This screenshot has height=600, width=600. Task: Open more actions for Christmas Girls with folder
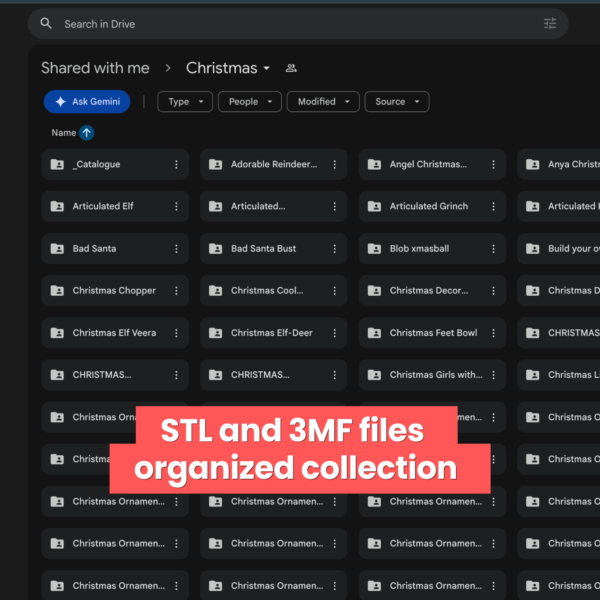coord(494,375)
